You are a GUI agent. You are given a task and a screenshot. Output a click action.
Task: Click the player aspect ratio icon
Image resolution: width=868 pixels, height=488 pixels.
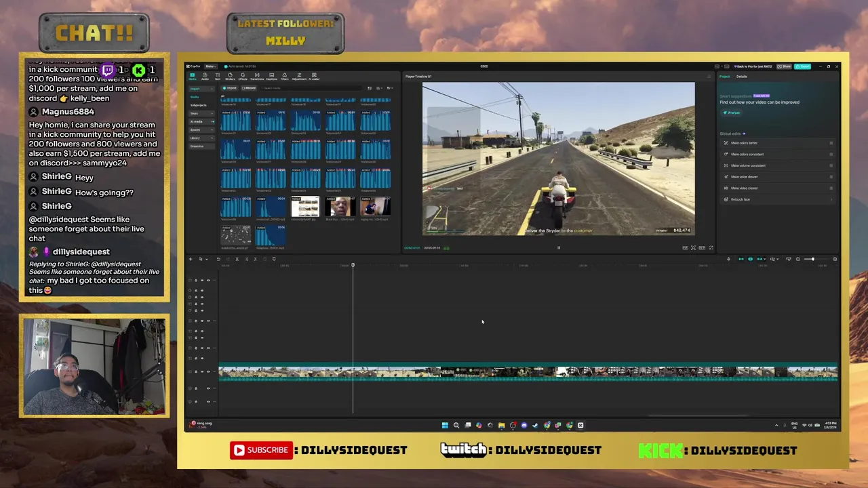coord(702,247)
